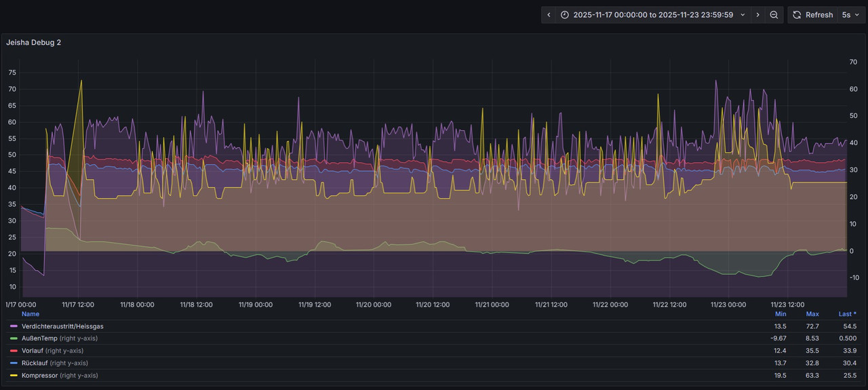Open the 5s auto-refresh interval dropdown
Image resolution: width=868 pixels, height=390 pixels.
[x=850, y=15]
